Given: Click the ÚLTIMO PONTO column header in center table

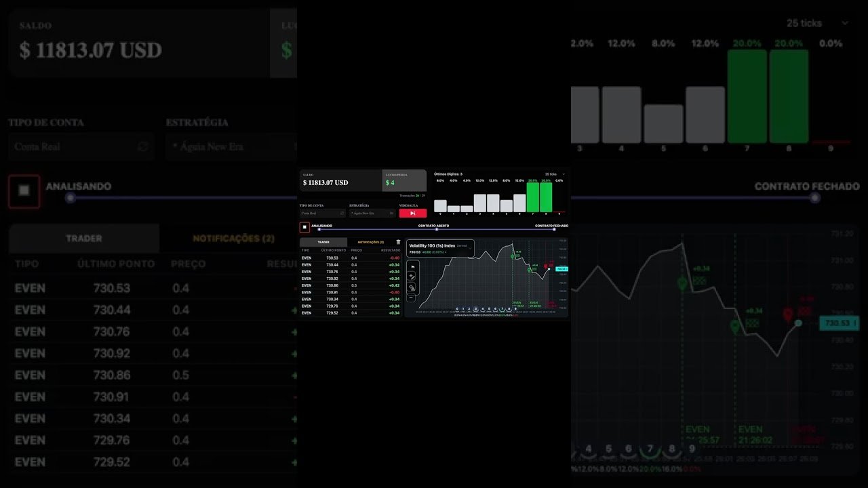Looking at the screenshot, I should click(333, 250).
